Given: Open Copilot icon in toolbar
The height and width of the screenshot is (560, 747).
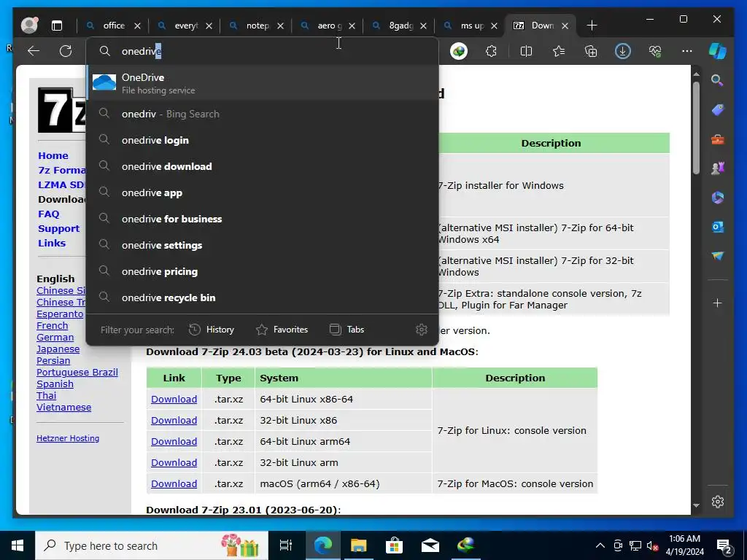Looking at the screenshot, I should click(718, 51).
